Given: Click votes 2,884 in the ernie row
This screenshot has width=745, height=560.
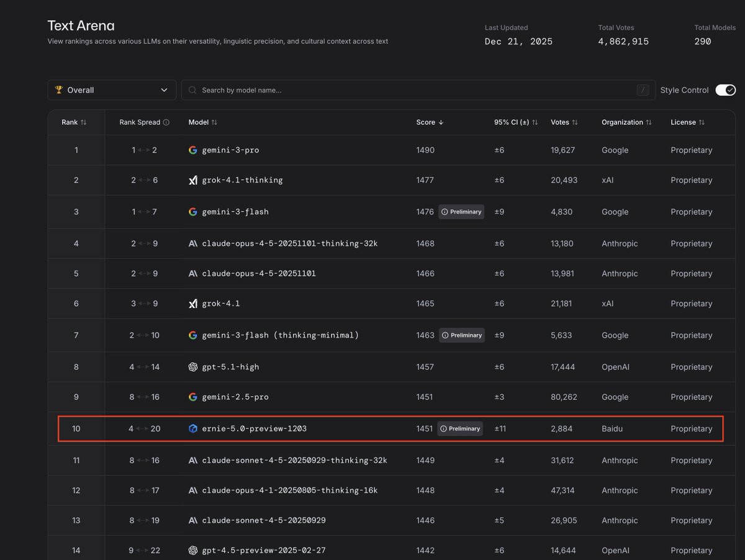Looking at the screenshot, I should pyautogui.click(x=562, y=428).
